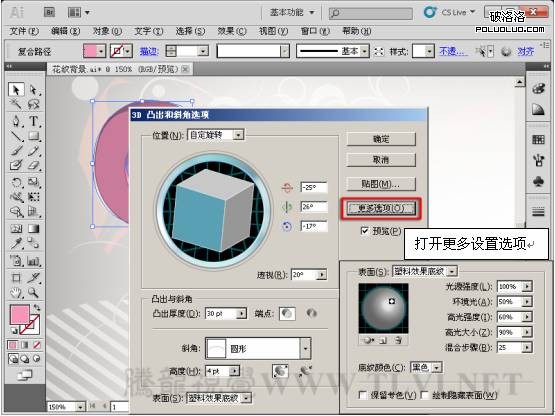Select the Artboard tool
Screen dimensions: 555x416
16,278
